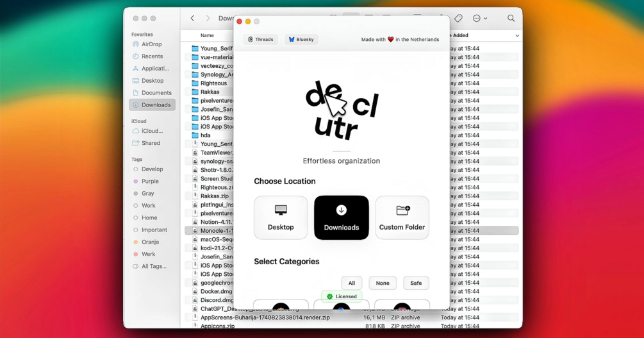Viewport: 644px width, 338px height.
Task: Select the macOS-Seq file in Finder
Action: [212, 239]
